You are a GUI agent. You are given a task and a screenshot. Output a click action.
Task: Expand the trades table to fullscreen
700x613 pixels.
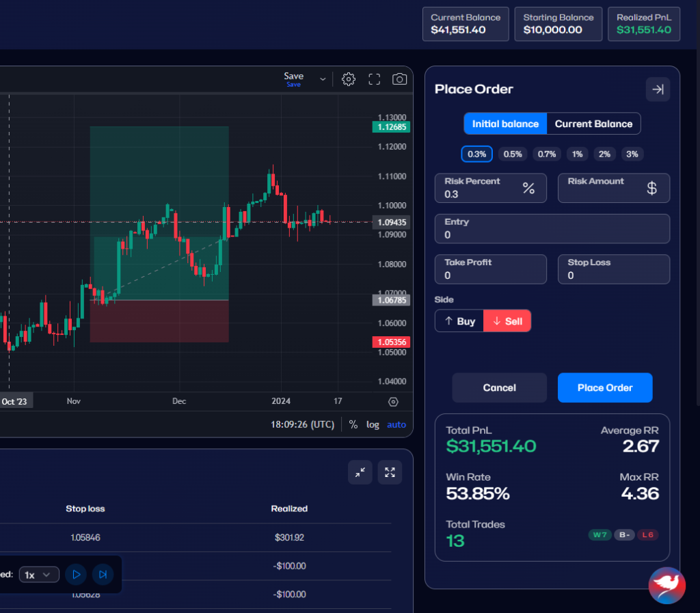390,472
